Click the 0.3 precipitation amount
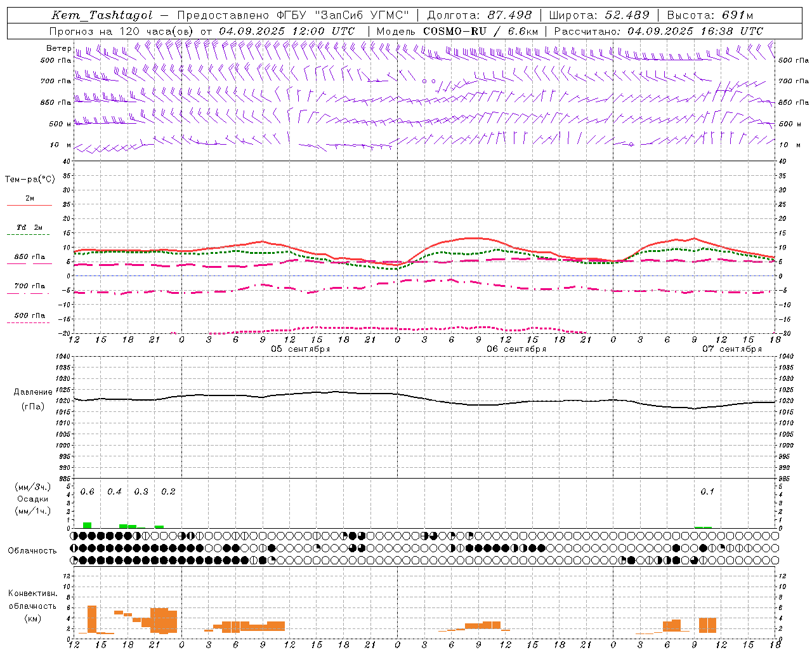Screen dimensions: 812x650 click(141, 492)
